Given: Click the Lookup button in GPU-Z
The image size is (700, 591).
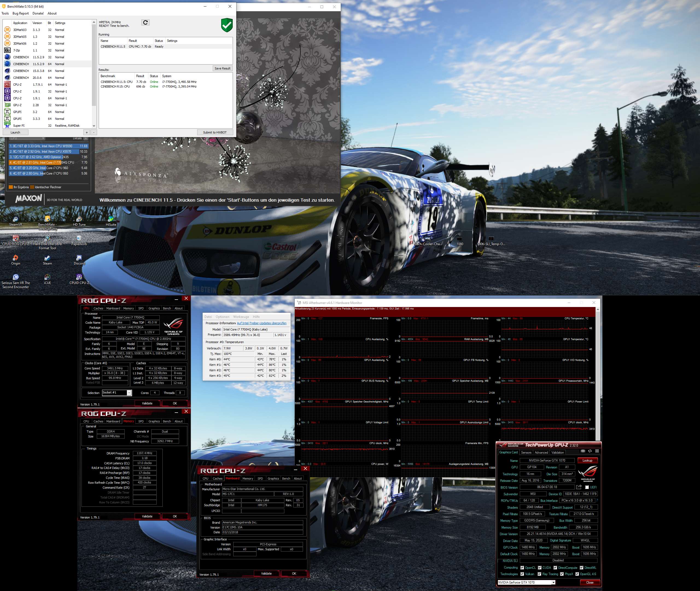Looking at the screenshot, I should 587,460.
